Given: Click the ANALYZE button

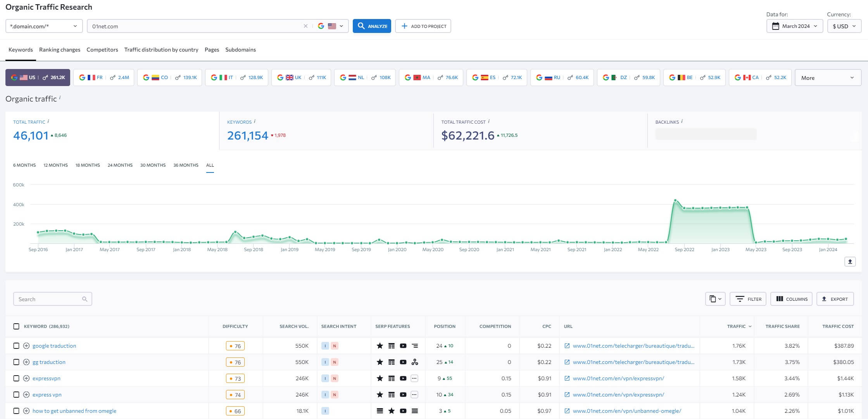Looking at the screenshot, I should pyautogui.click(x=372, y=26).
